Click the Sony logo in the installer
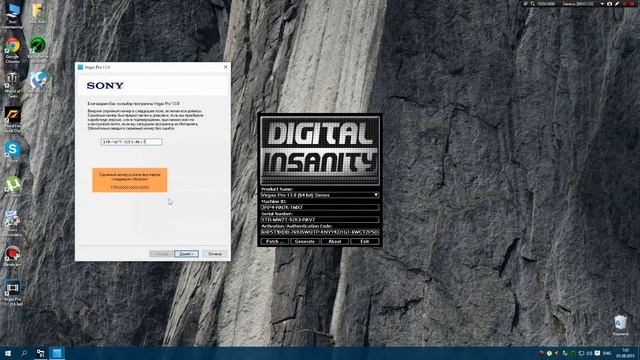 tap(105, 85)
